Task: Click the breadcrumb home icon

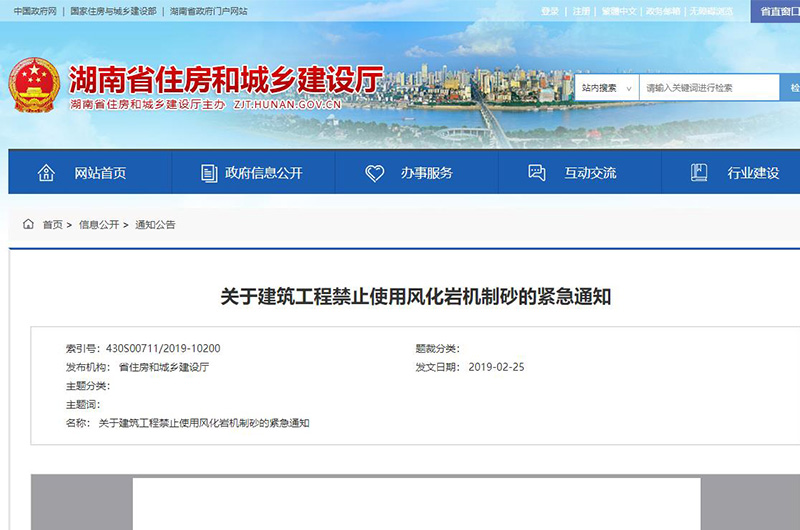Action: [29, 224]
